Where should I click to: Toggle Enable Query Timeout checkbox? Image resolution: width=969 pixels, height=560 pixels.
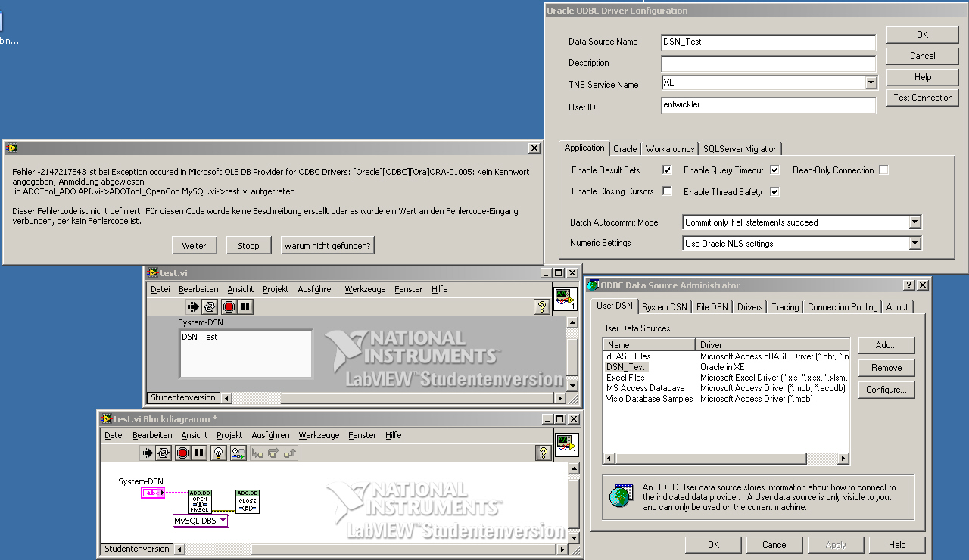774,170
